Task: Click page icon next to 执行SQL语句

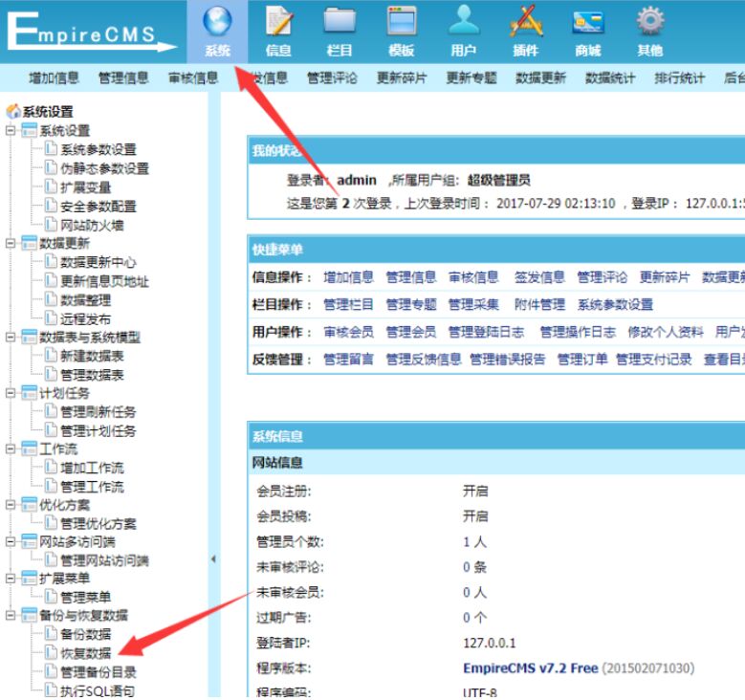Action: click(51, 690)
